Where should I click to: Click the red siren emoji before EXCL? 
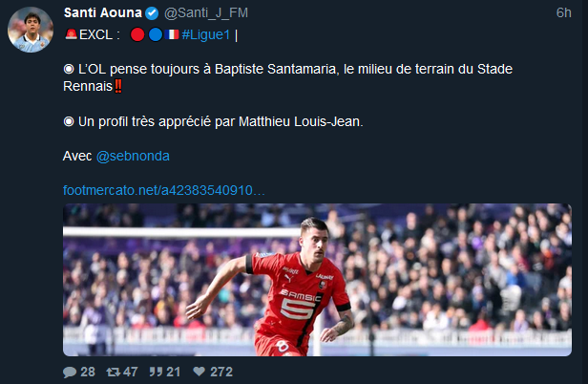point(71,34)
